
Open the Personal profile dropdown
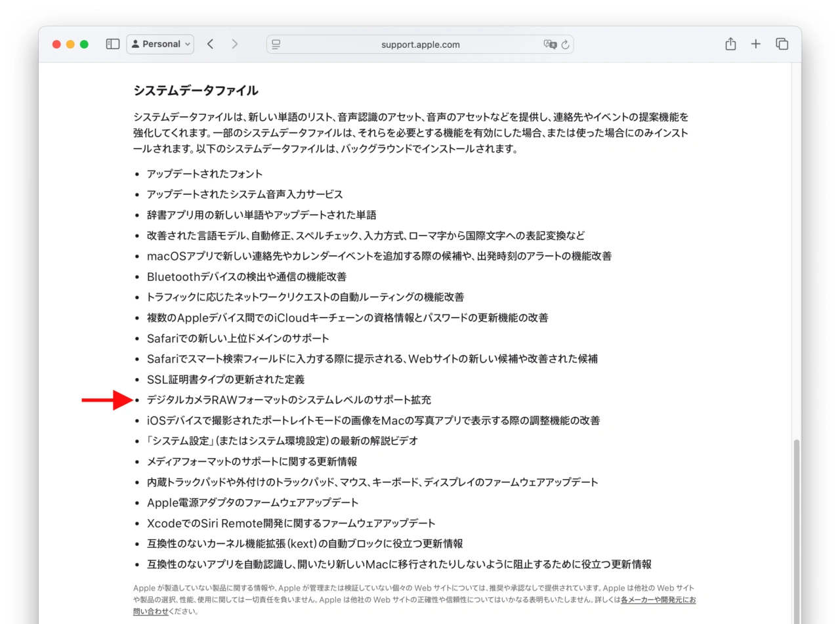click(x=160, y=44)
